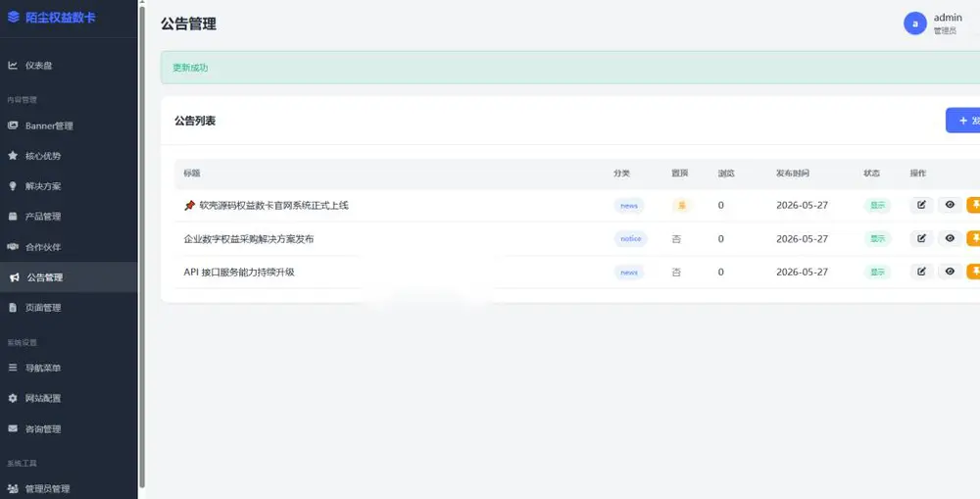This screenshot has width=980, height=499.
Task: Click the star icon beside 核心优势
Action: click(13, 156)
